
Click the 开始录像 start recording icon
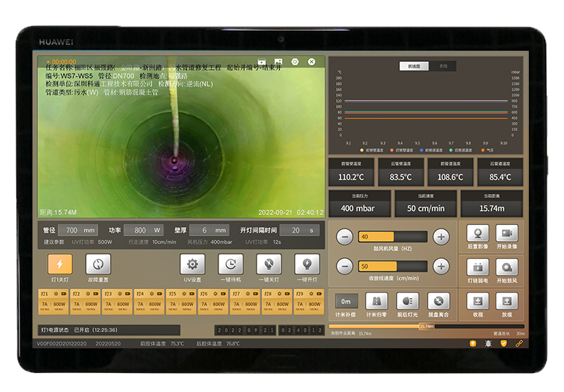coord(507,233)
